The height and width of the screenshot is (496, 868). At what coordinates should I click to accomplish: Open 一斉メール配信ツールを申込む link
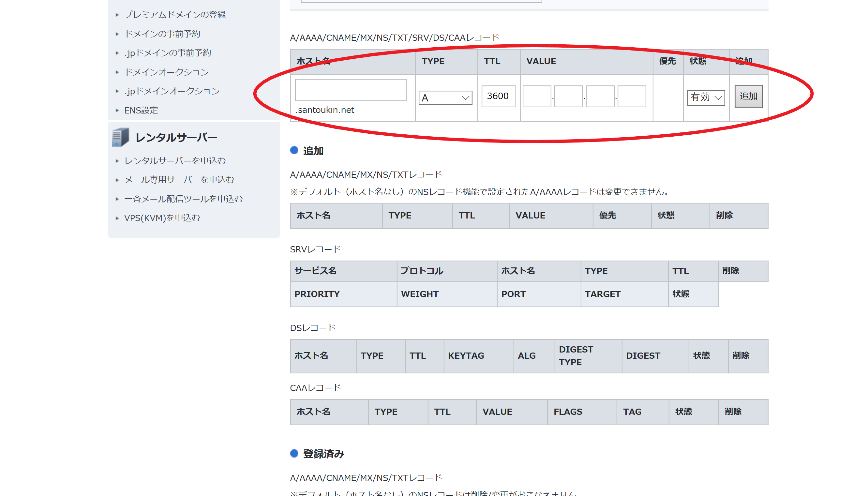[x=183, y=199]
